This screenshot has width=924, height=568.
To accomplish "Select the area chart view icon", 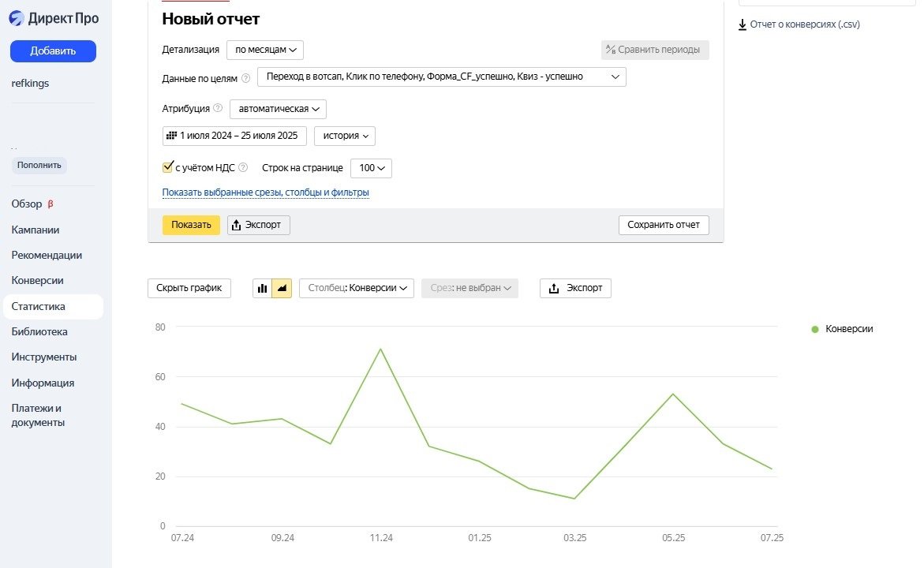I will [x=282, y=289].
